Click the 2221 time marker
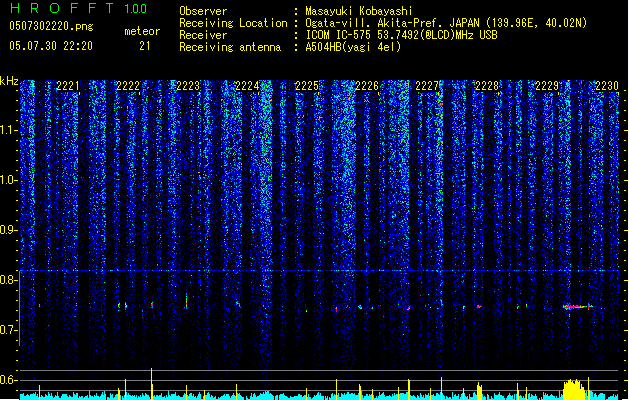This screenshot has height=400, width=629. (68, 86)
